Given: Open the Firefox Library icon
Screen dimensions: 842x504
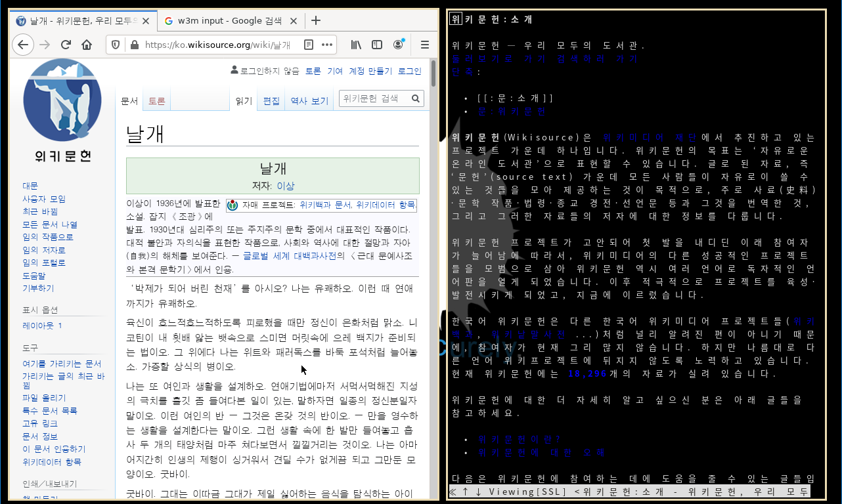Looking at the screenshot, I should [x=356, y=45].
